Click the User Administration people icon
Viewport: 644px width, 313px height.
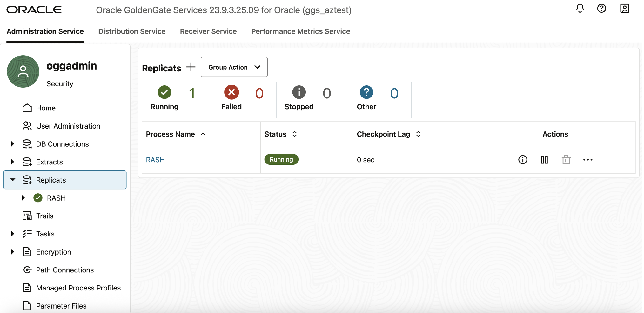point(27,126)
